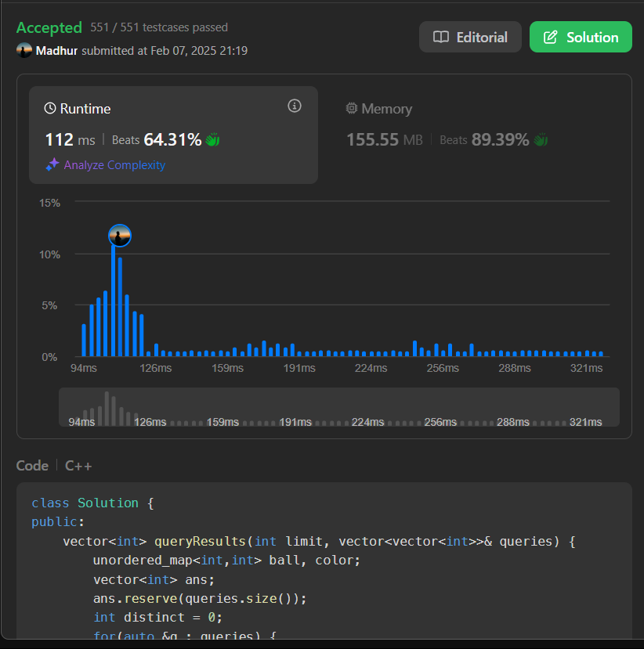Click the Runtime info icon
Screen dimensions: 644x649
[x=295, y=106]
